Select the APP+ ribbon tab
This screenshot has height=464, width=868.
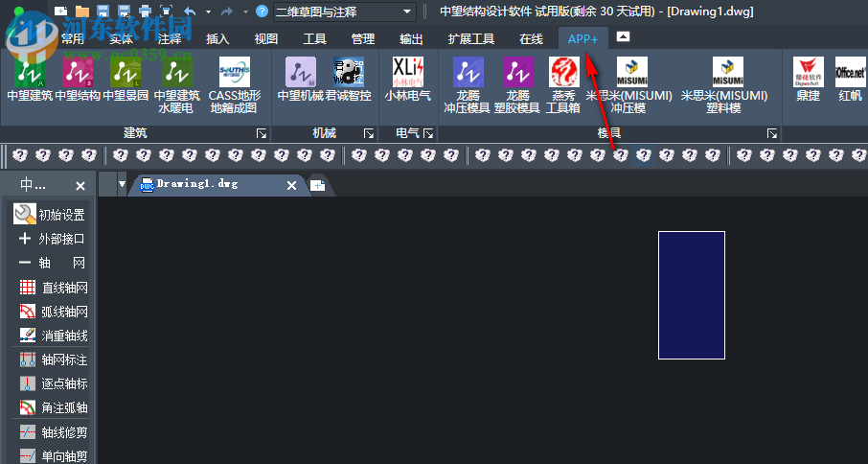(582, 38)
